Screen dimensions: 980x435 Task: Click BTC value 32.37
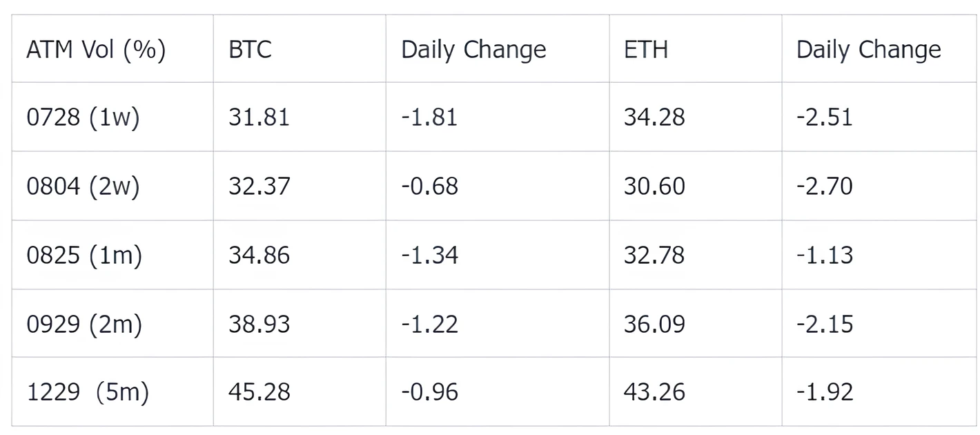tap(259, 186)
